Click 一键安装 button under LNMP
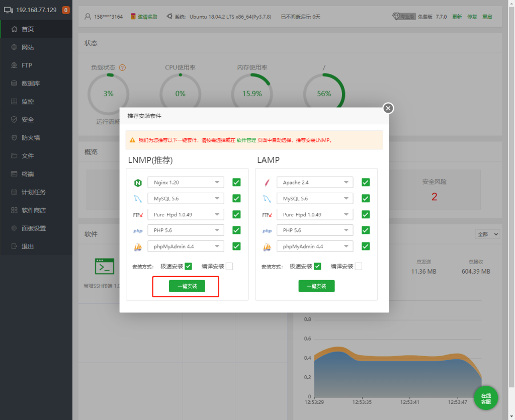Screen dimensions: 515x420 pyautogui.click(x=187, y=286)
